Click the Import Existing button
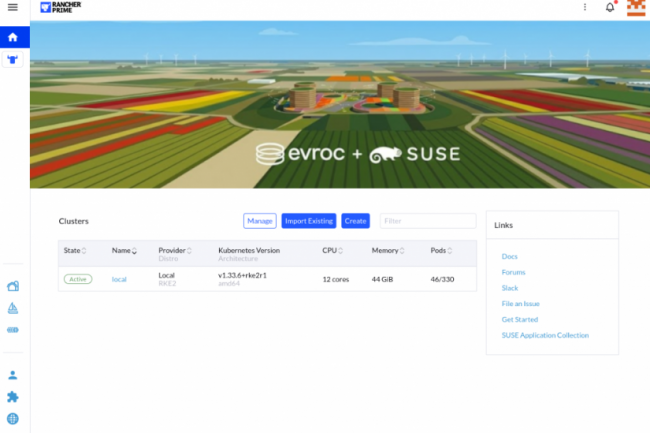This screenshot has width=650, height=433. tap(309, 221)
